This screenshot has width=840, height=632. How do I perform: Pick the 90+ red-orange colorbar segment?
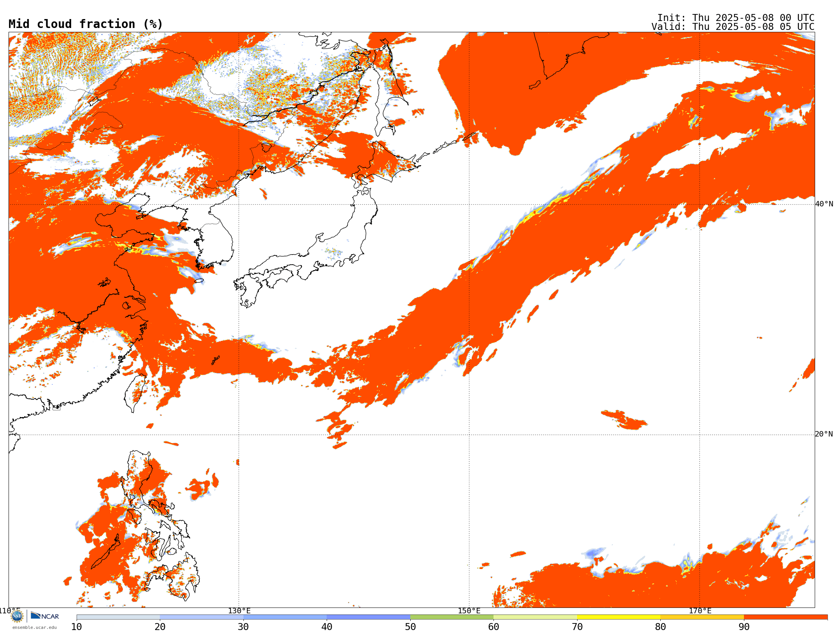click(786, 617)
